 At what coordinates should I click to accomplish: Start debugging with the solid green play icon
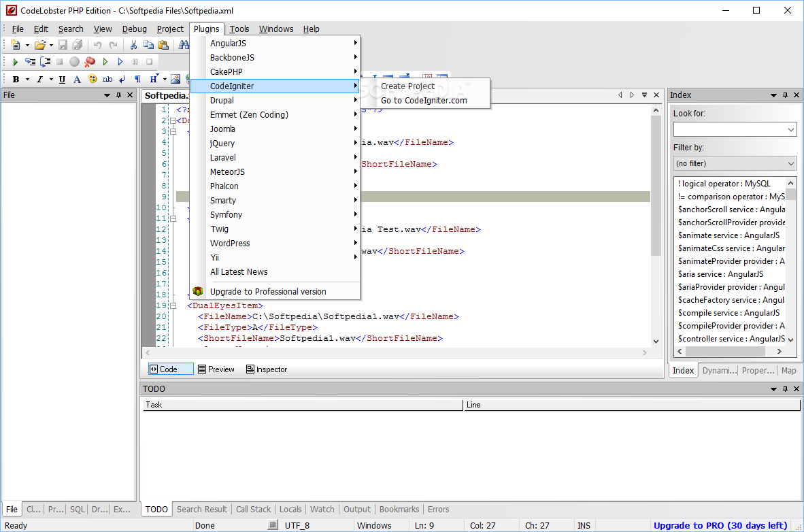pyautogui.click(x=16, y=62)
